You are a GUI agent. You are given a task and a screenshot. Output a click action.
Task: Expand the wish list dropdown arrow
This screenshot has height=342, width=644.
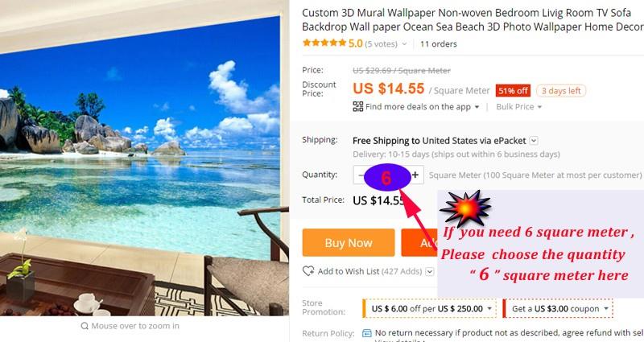[x=430, y=271]
